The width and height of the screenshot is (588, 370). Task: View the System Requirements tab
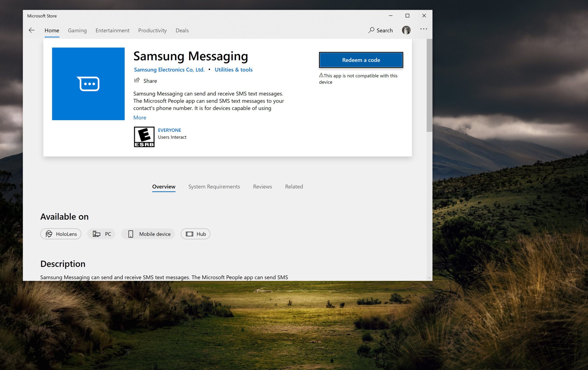pyautogui.click(x=214, y=186)
